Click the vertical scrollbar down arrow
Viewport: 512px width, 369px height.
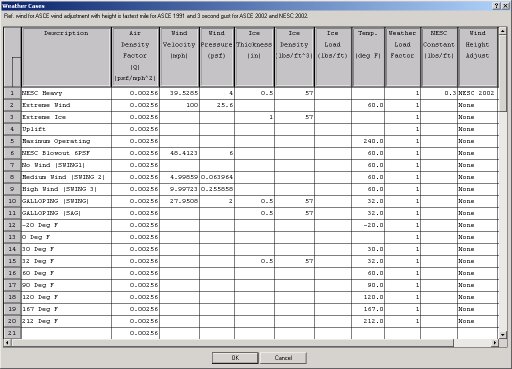[503, 335]
